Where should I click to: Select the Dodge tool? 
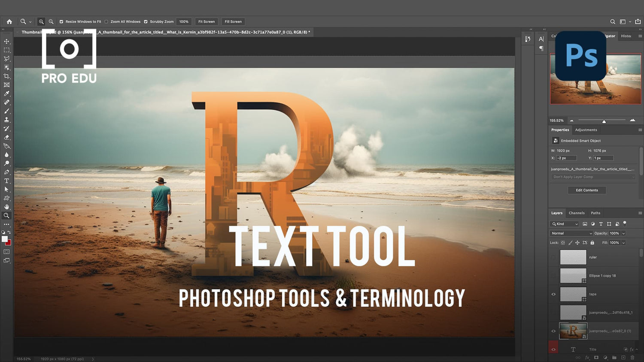click(6, 163)
